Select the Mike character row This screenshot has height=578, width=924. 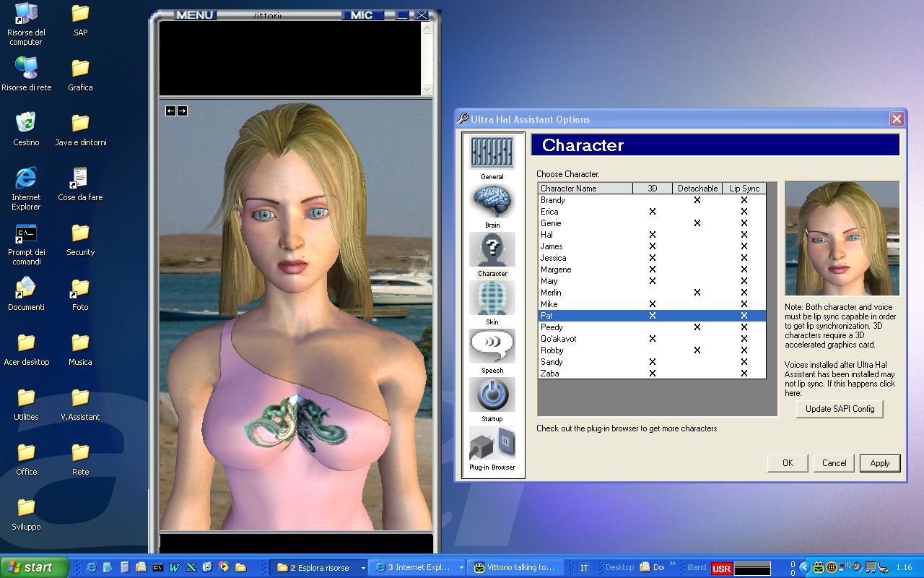point(651,304)
